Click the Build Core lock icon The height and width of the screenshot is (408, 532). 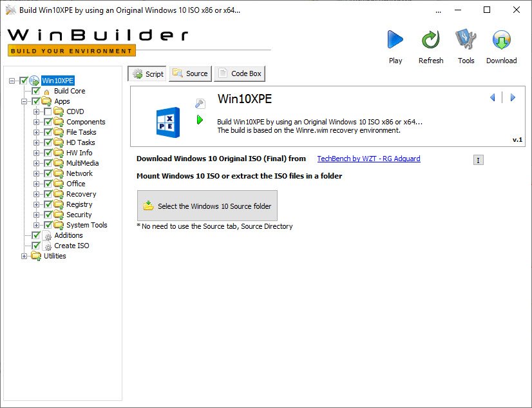(x=47, y=92)
